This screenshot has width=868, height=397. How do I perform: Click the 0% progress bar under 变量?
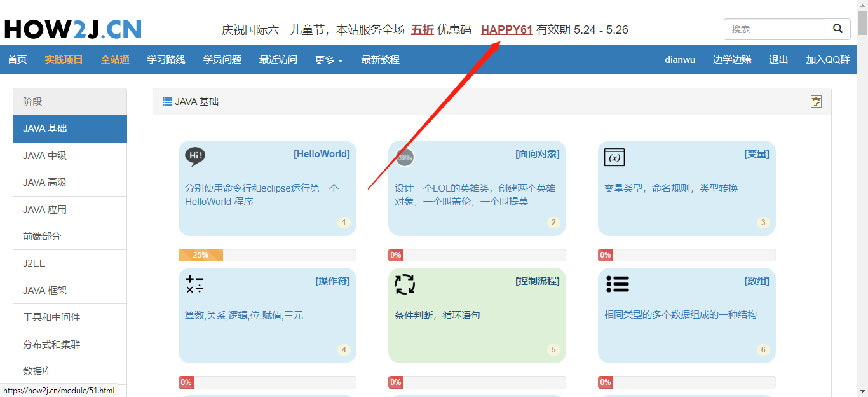pos(687,255)
